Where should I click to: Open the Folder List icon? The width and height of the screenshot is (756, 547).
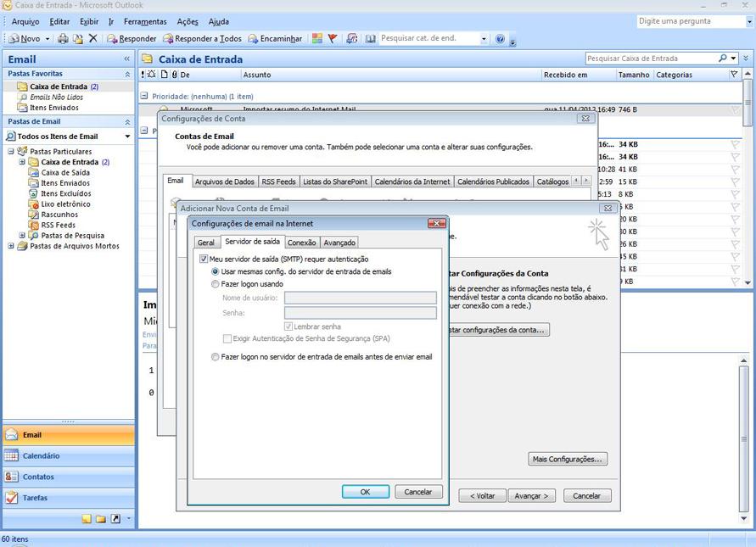pos(101,518)
